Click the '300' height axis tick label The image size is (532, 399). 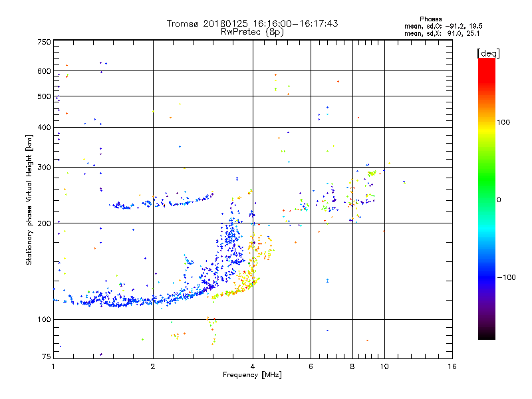[x=44, y=168]
